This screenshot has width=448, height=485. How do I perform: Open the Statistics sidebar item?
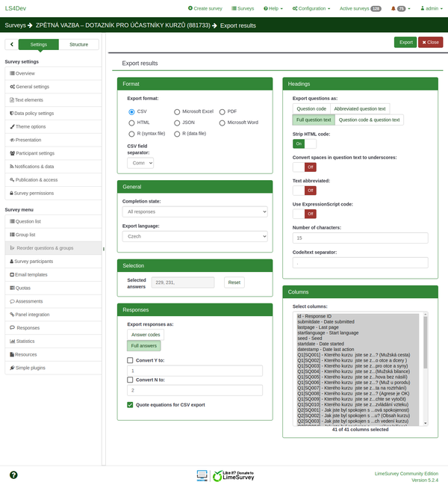click(26, 341)
